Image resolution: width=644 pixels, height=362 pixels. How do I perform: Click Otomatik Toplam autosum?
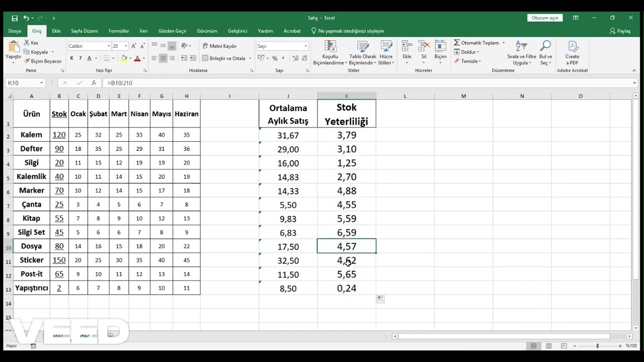click(476, 43)
